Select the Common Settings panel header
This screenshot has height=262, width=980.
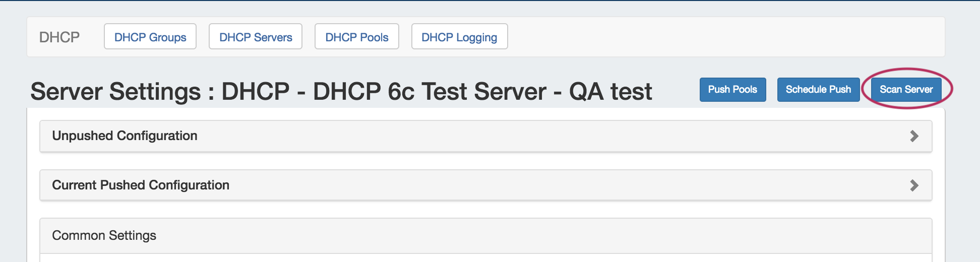(x=104, y=235)
